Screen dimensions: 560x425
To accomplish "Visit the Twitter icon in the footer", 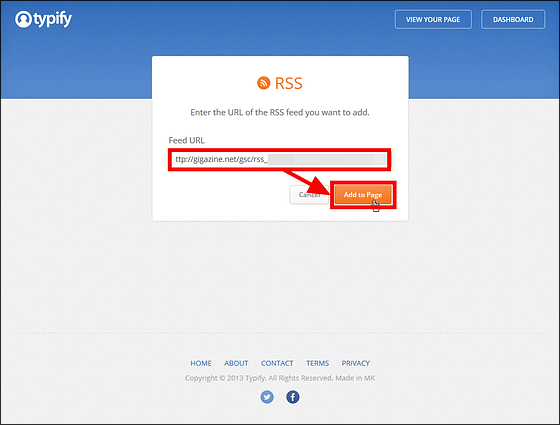I will (267, 397).
